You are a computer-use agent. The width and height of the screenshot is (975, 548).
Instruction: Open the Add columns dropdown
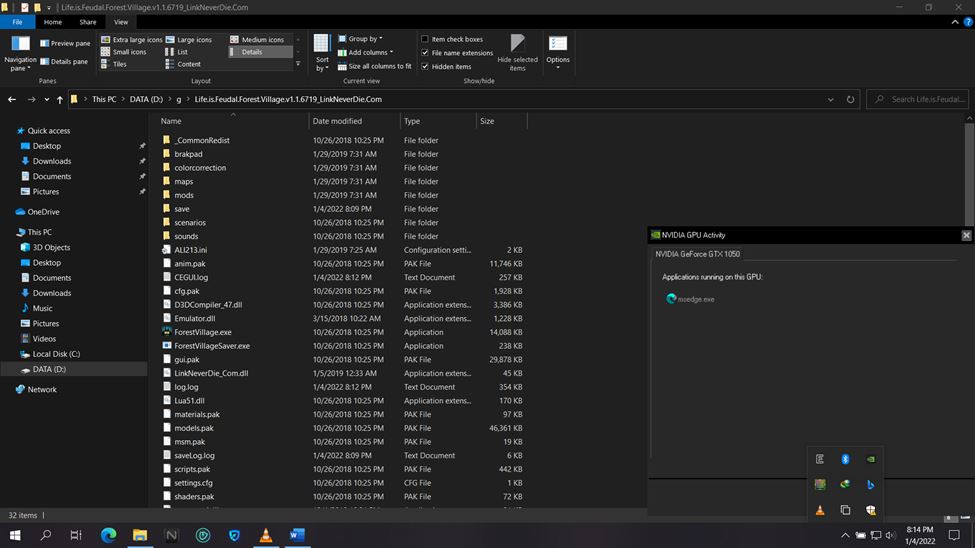369,52
